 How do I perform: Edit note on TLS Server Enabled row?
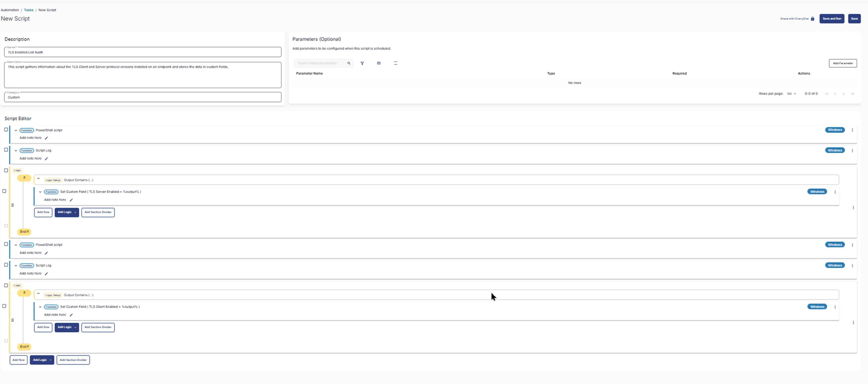pos(71,200)
